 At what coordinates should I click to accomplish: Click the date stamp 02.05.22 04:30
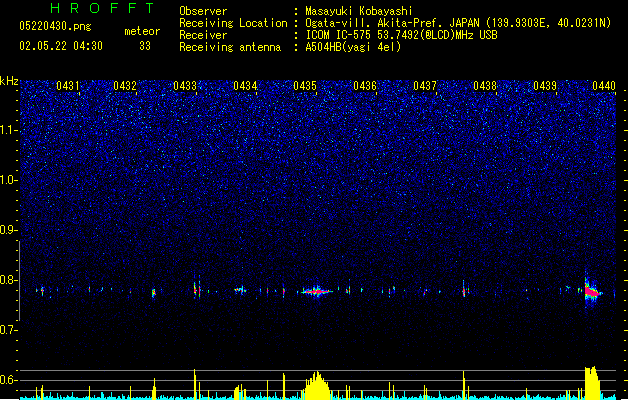click(61, 46)
